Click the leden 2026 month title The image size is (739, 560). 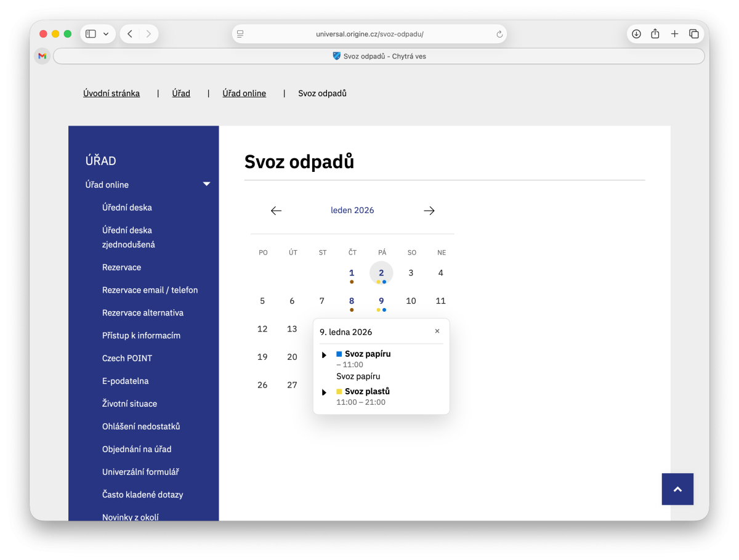(x=352, y=210)
